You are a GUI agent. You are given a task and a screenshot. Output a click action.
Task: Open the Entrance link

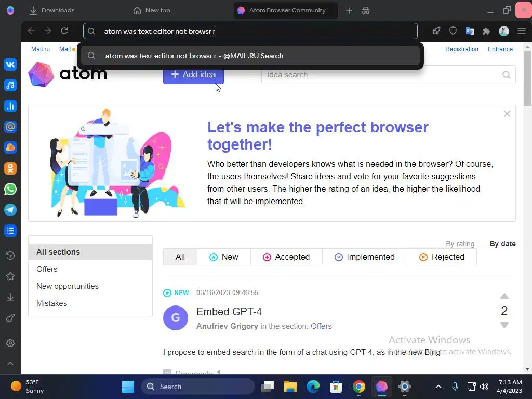tap(500, 49)
